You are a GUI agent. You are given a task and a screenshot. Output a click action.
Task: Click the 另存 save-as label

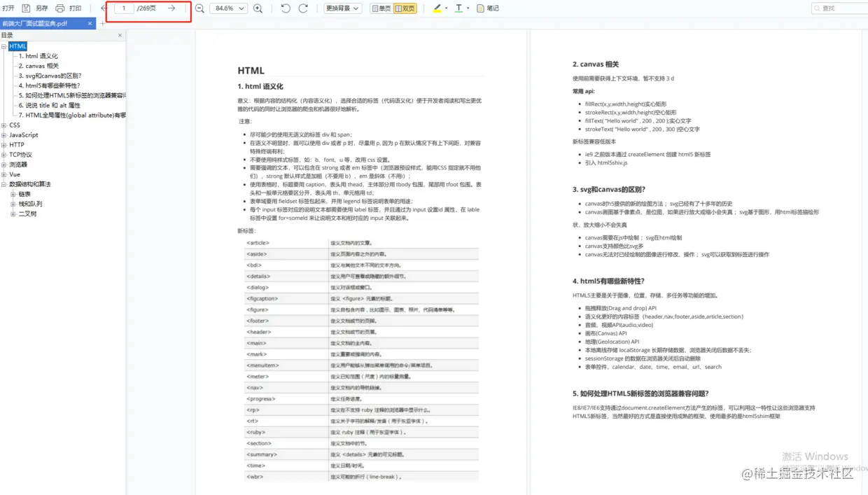tap(42, 8)
